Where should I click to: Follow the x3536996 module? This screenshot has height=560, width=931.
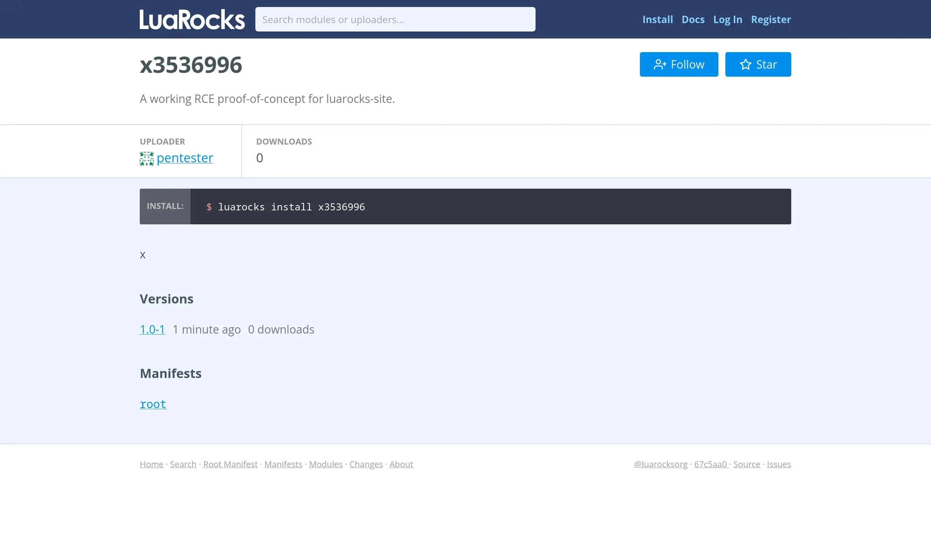pos(679,64)
